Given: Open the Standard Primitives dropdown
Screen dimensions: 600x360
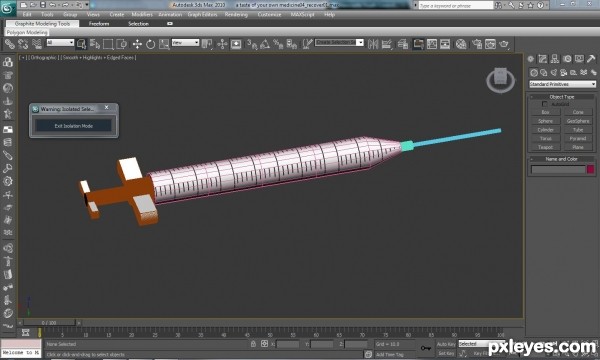Looking at the screenshot, I should coord(562,84).
